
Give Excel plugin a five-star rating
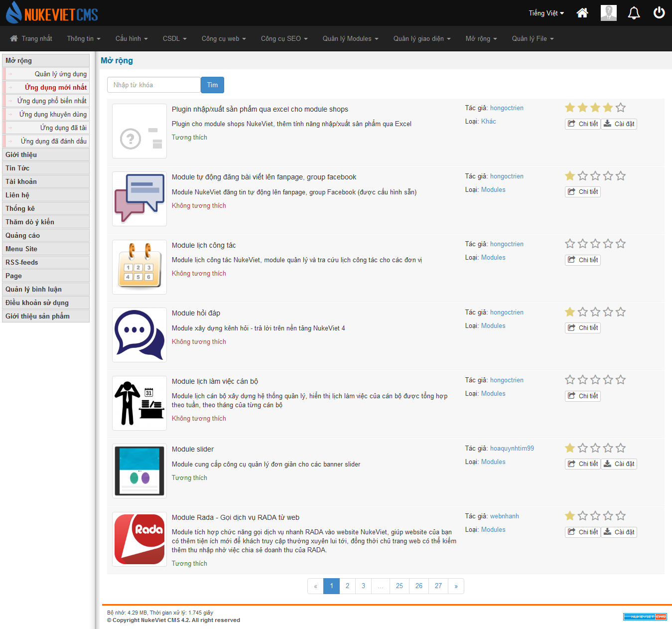pyautogui.click(x=621, y=108)
